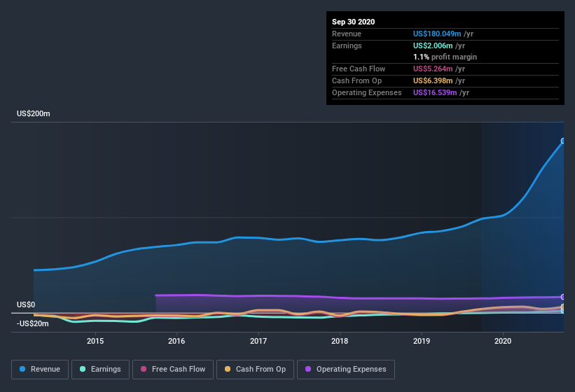
Task: Click the US$200m y-axis label
Action: [x=34, y=113]
